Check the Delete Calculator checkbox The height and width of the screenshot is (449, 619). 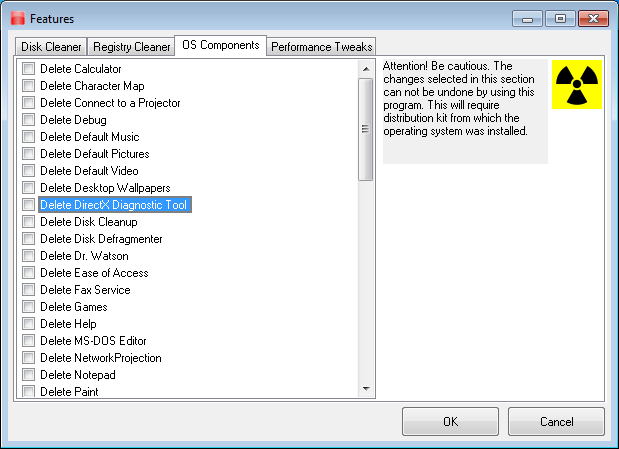pos(29,69)
